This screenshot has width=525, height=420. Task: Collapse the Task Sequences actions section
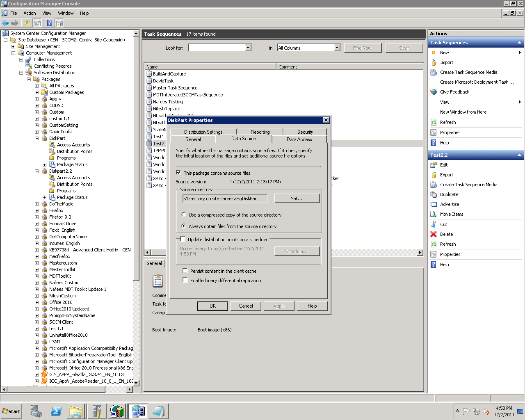(519, 43)
